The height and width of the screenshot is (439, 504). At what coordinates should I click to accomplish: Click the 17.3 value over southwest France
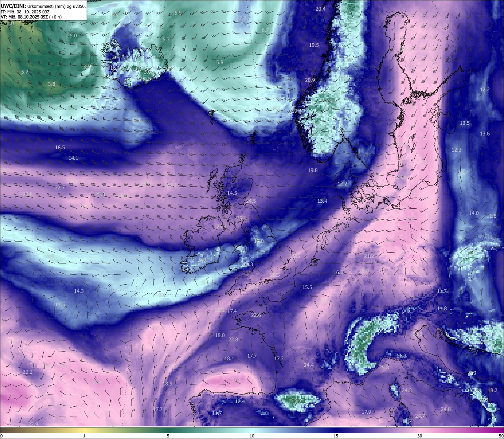pos(279,358)
